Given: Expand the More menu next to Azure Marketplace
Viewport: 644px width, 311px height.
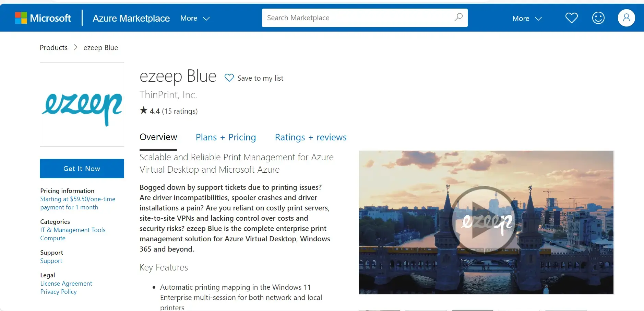Looking at the screenshot, I should pyautogui.click(x=194, y=18).
